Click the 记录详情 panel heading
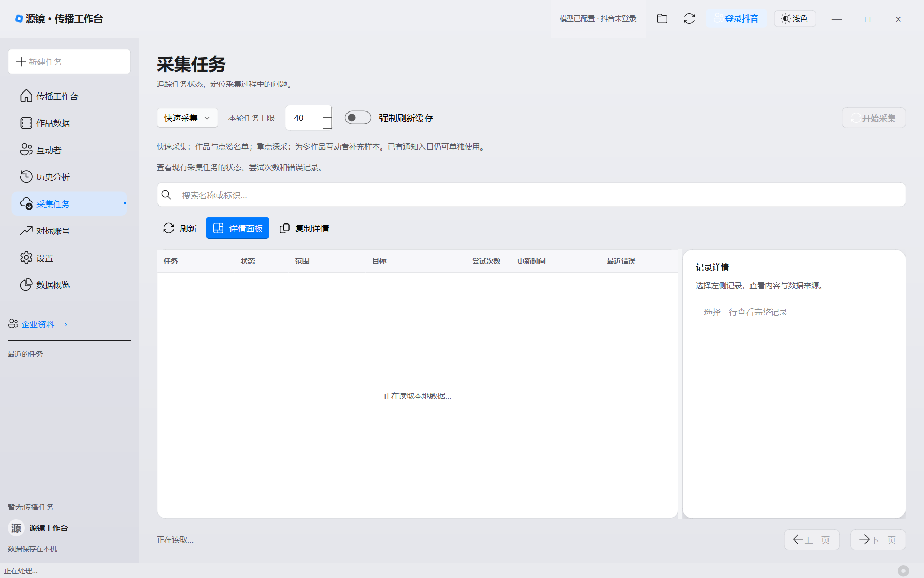The width and height of the screenshot is (924, 578). (713, 268)
